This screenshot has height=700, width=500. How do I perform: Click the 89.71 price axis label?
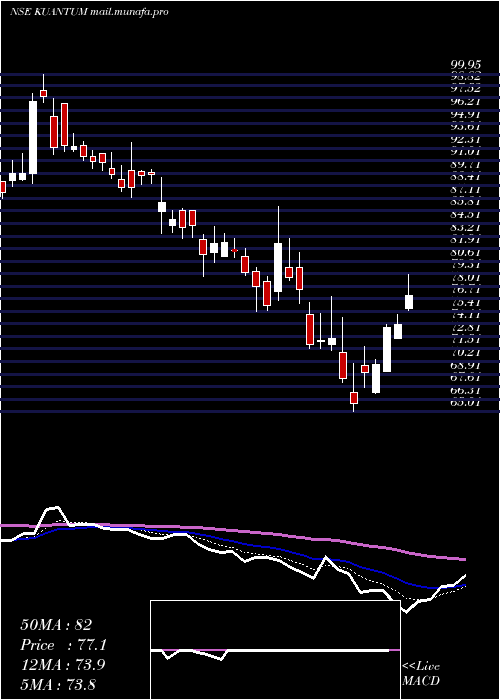(x=467, y=165)
